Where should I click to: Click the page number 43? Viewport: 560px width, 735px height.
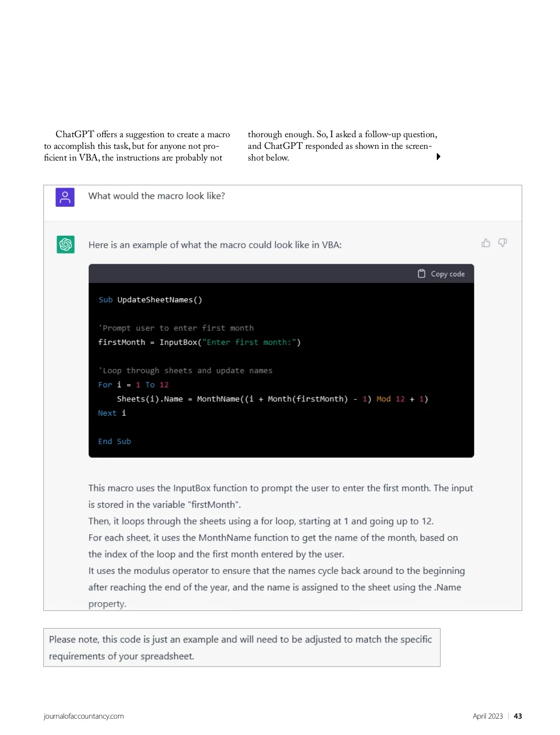tap(518, 716)
